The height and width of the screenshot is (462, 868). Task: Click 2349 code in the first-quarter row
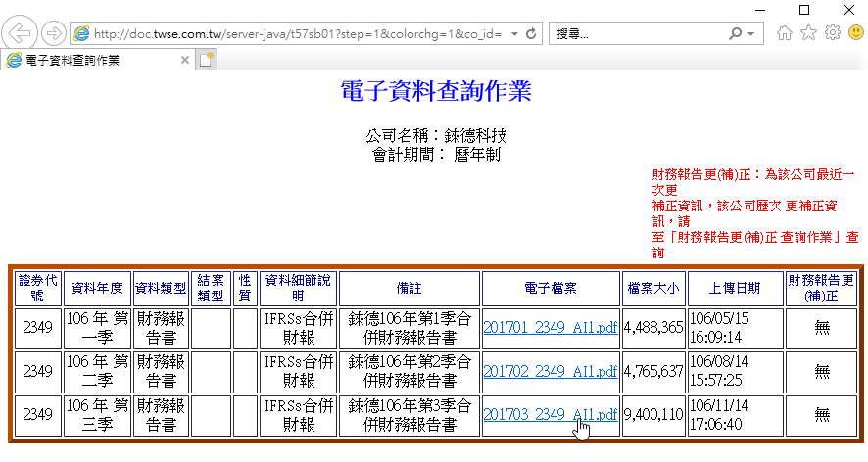[37, 328]
